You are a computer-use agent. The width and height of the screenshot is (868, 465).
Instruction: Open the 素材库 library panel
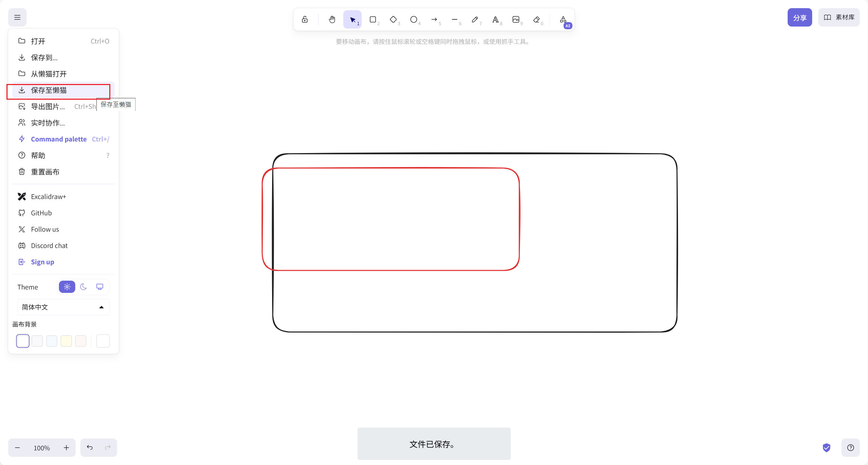coord(839,17)
